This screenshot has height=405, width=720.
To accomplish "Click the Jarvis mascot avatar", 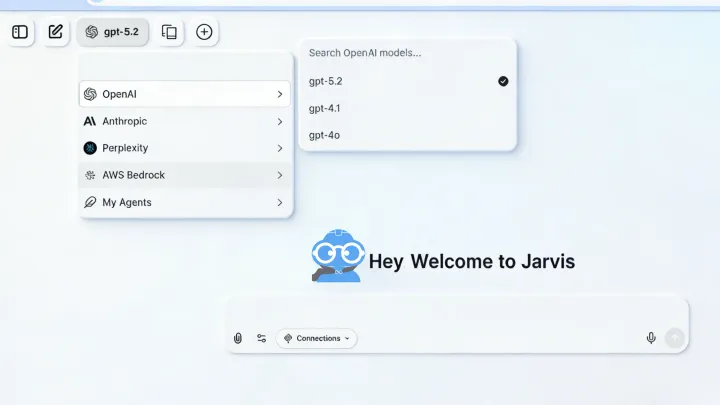I will (x=338, y=255).
